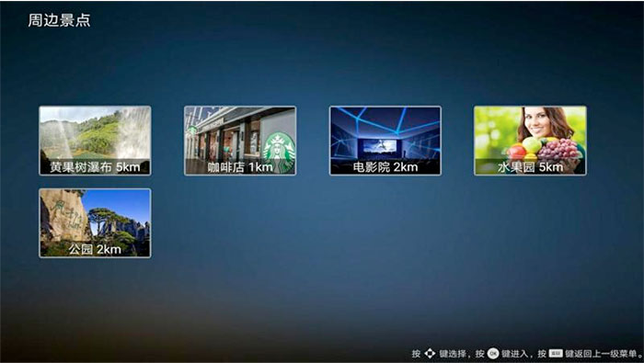Click the 键进入 hint text
Screen dimensions: 644x363
515,353
